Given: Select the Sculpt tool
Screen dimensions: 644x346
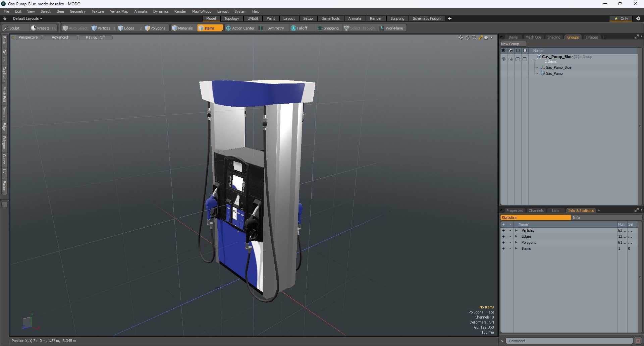Looking at the screenshot, I should point(12,28).
